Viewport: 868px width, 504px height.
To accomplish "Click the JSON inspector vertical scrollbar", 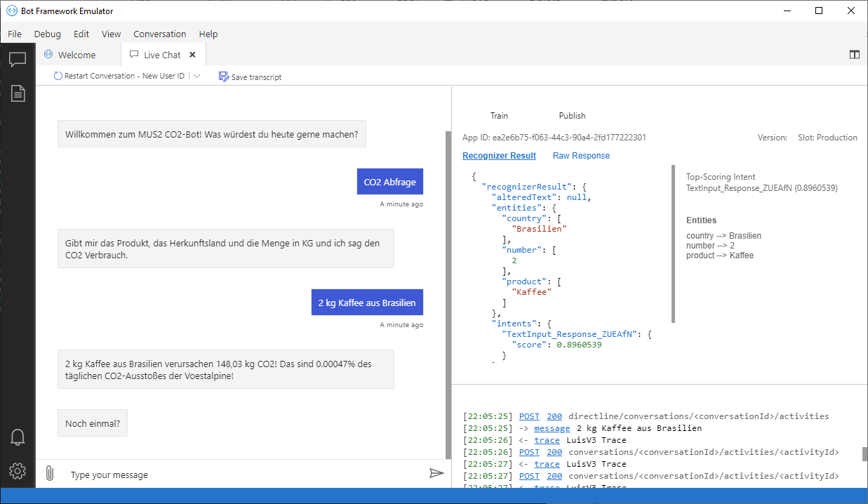I will point(673,244).
